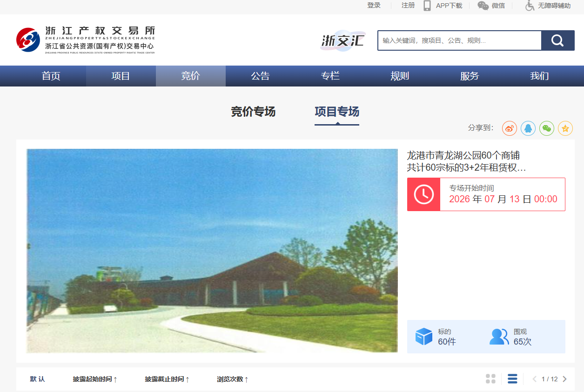This screenshot has height=392, width=584.
Task: Select the 项目专场 tab
Action: pyautogui.click(x=337, y=112)
